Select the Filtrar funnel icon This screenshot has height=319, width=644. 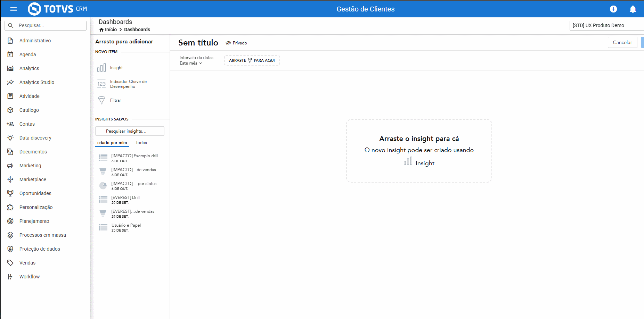pyautogui.click(x=101, y=100)
